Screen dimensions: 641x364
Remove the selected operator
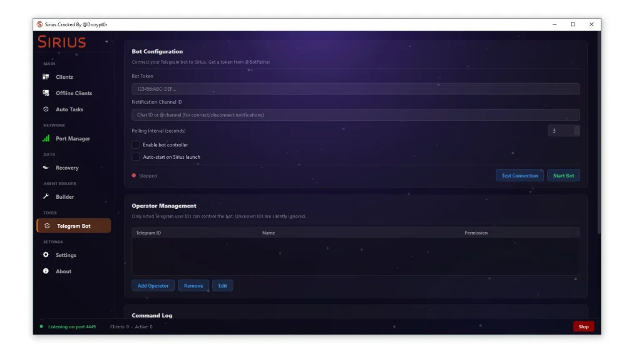click(193, 285)
